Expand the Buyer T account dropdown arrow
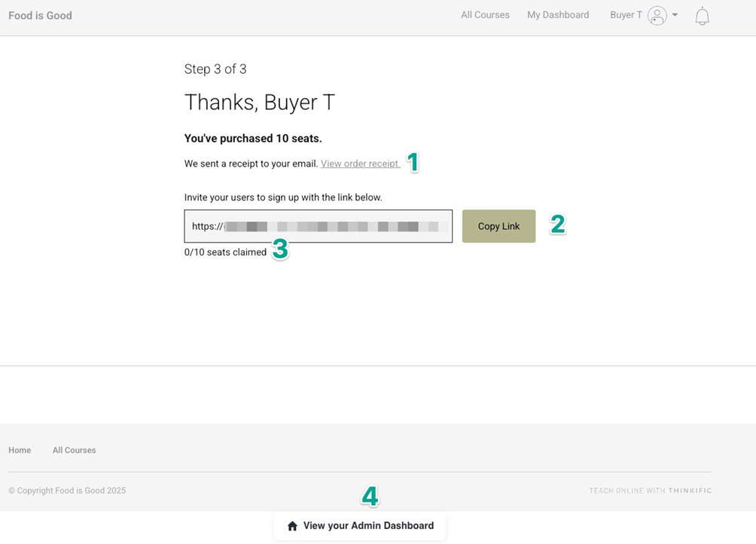This screenshot has width=756, height=544. (x=675, y=15)
